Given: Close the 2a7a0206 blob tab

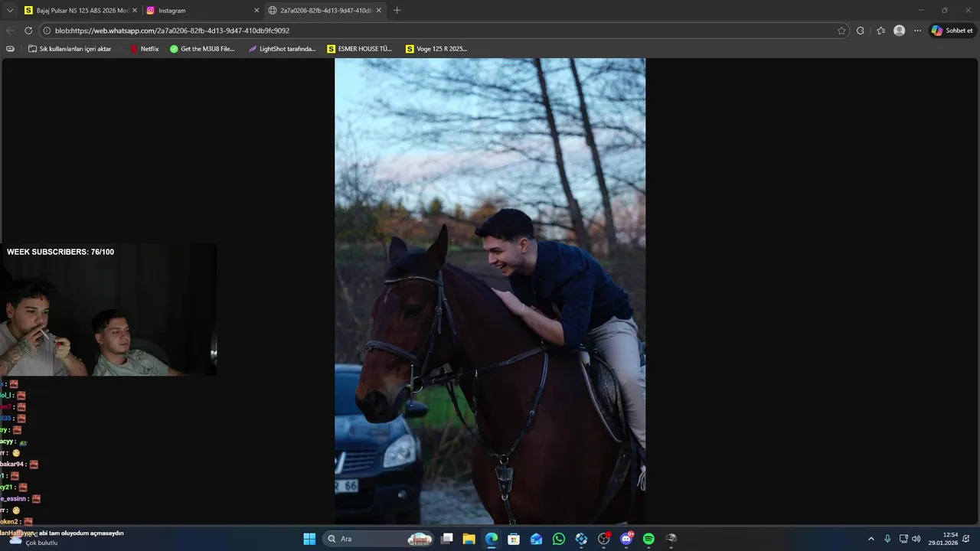Looking at the screenshot, I should tap(378, 11).
